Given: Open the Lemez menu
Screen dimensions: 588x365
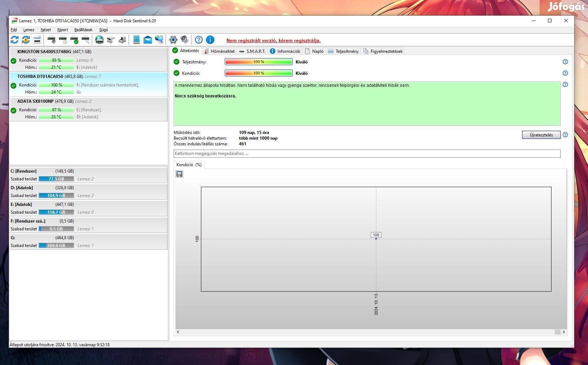Looking at the screenshot, I should pos(29,30).
